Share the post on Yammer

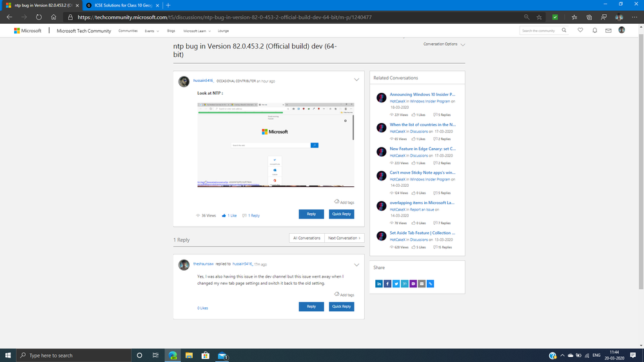(x=405, y=283)
